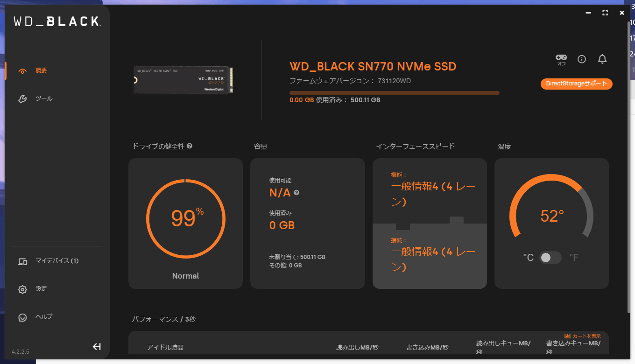Click the firmware version 731120WD text
This screenshot has width=635, height=364.
click(x=350, y=81)
